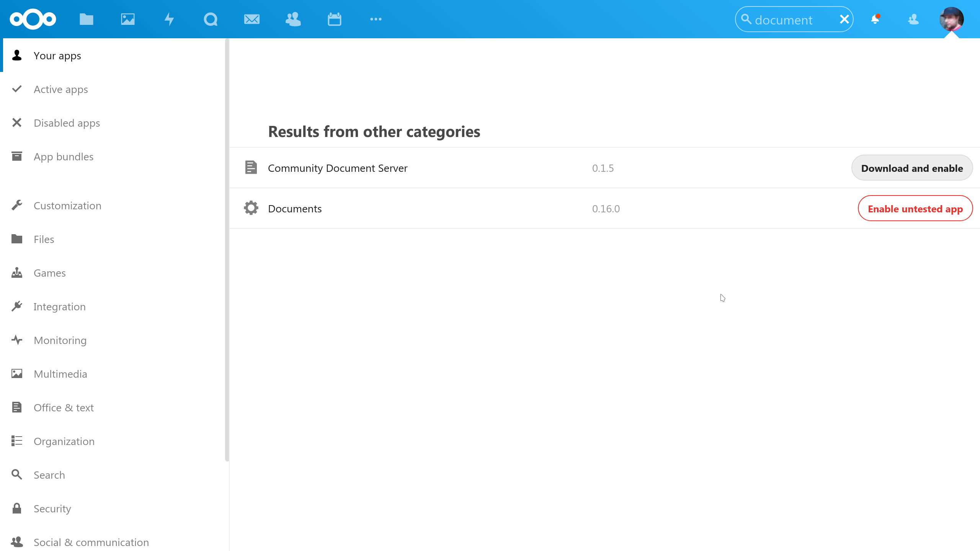Browse the Security category

coord(114,509)
